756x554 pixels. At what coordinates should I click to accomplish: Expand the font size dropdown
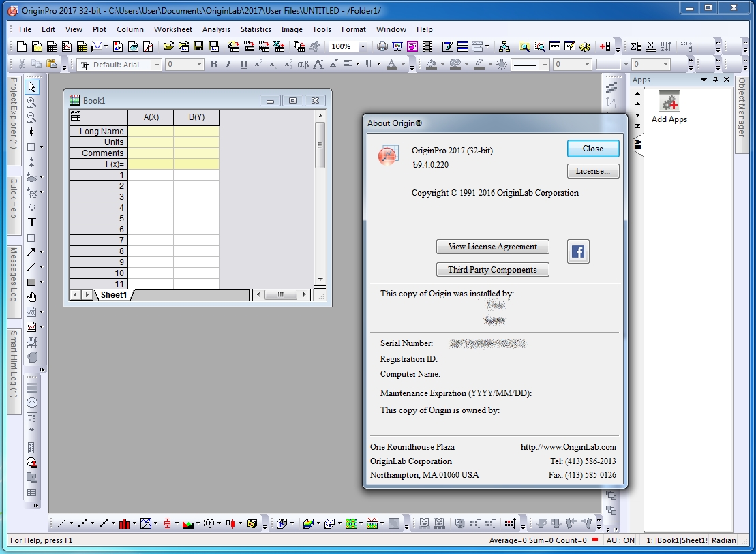(200, 65)
